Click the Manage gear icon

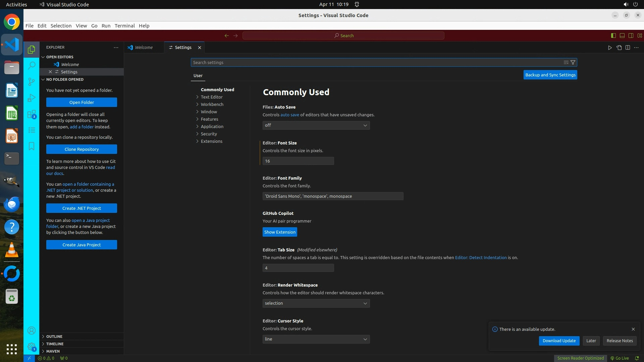[x=32, y=347]
